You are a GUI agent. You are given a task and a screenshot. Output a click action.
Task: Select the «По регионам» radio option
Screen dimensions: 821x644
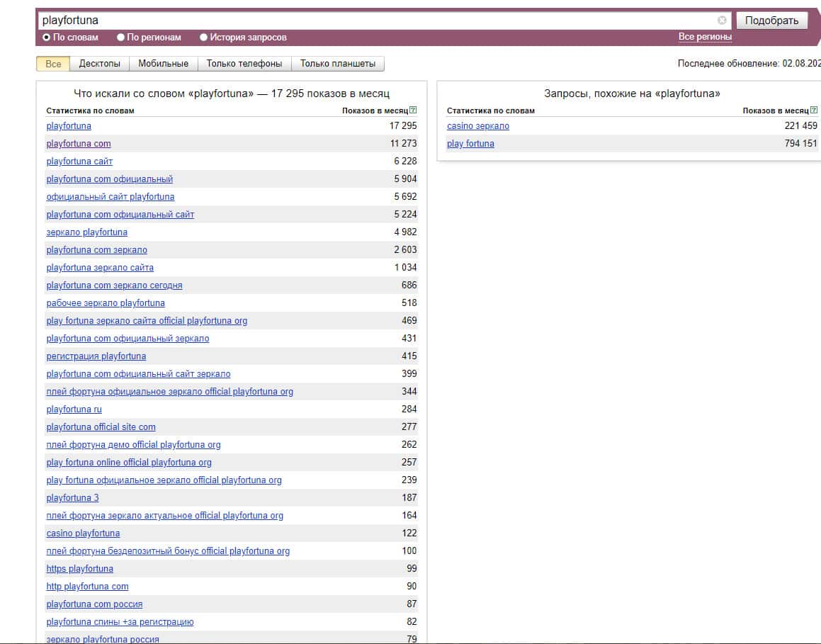[121, 38]
